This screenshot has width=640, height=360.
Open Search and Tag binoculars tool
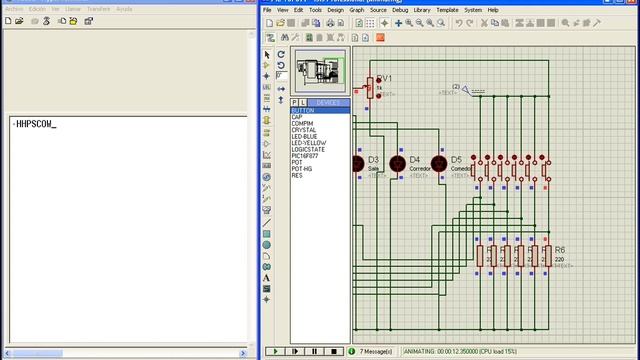284,38
